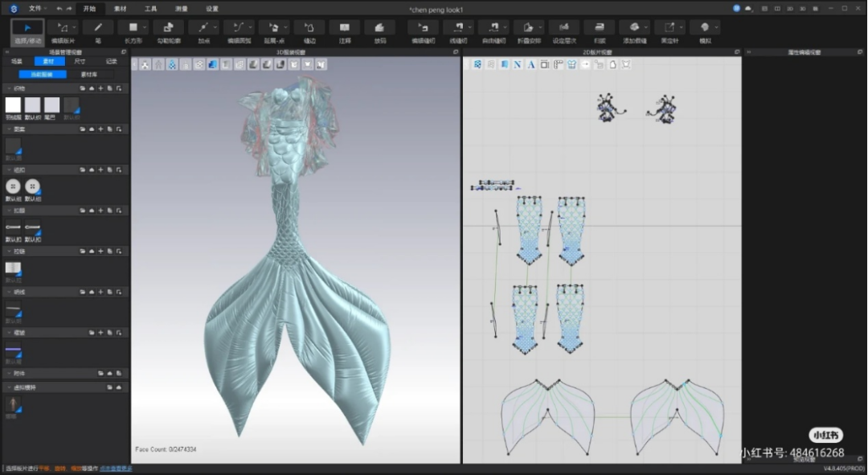Collapse the 图案 pattern section
This screenshot has width=868, height=475.
click(x=10, y=129)
